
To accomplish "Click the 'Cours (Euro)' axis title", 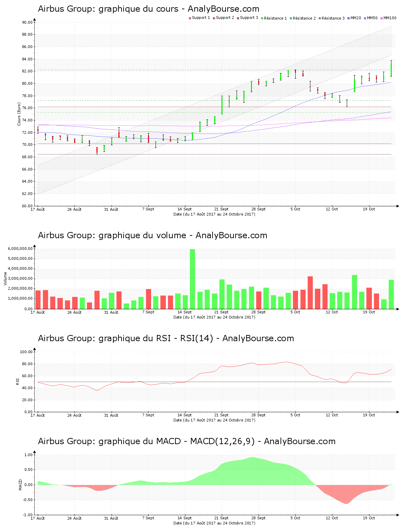I will click(19, 114).
